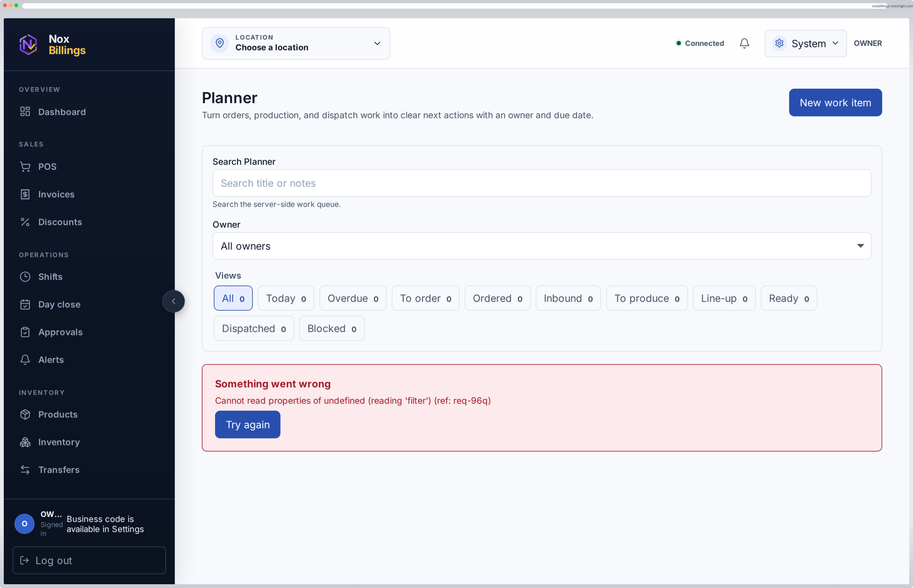Select the Ready view filter
This screenshot has width=913, height=588.
pos(789,298)
